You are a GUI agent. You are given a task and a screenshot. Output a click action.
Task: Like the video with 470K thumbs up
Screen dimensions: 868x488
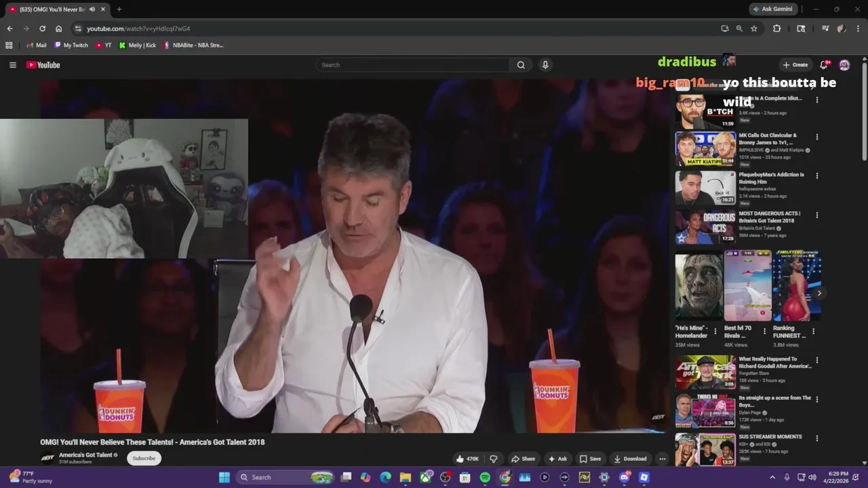click(x=467, y=459)
